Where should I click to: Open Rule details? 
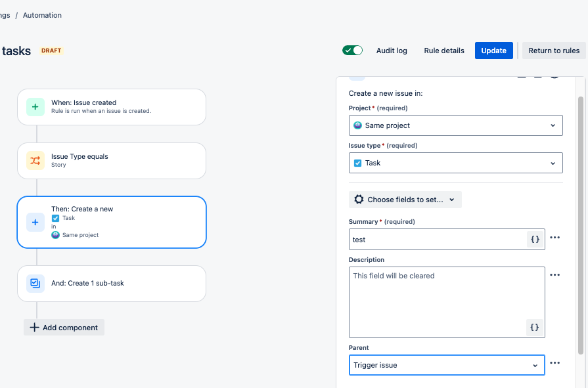pos(444,51)
